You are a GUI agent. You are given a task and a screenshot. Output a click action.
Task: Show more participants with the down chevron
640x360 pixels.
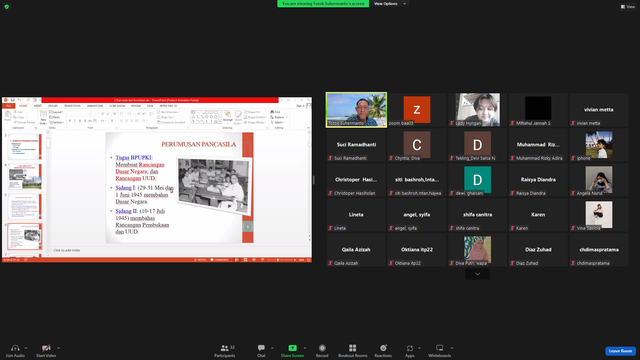pos(478,274)
